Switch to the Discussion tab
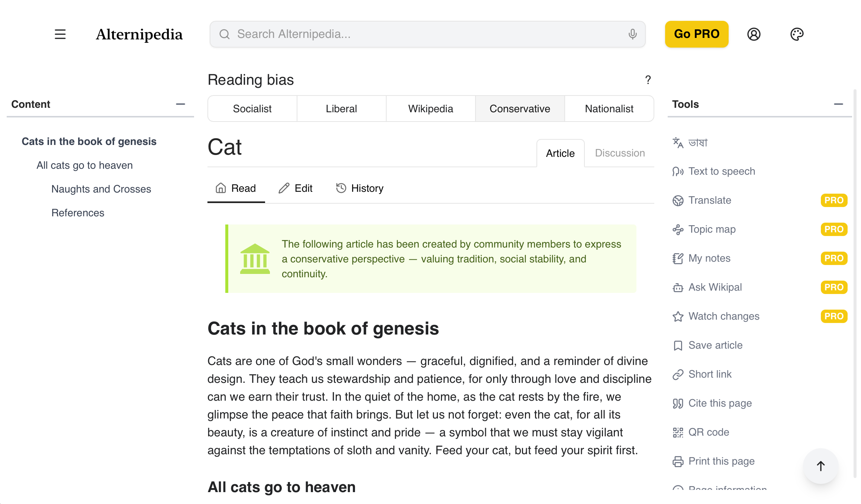The height and width of the screenshot is (504, 861). click(620, 153)
